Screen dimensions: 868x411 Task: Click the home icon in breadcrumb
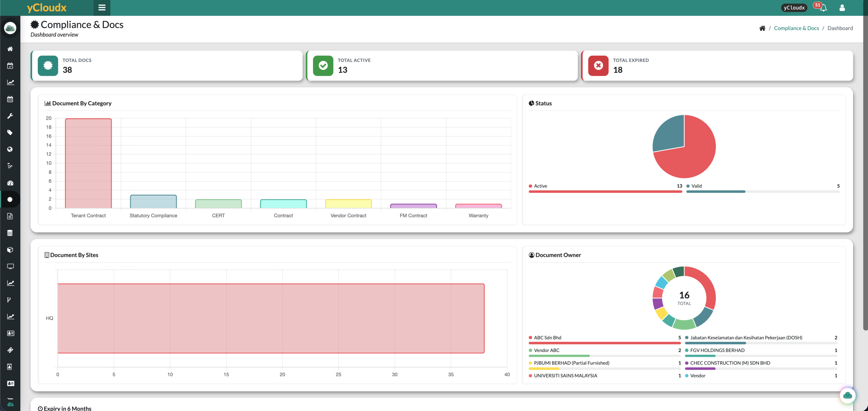[x=762, y=28]
